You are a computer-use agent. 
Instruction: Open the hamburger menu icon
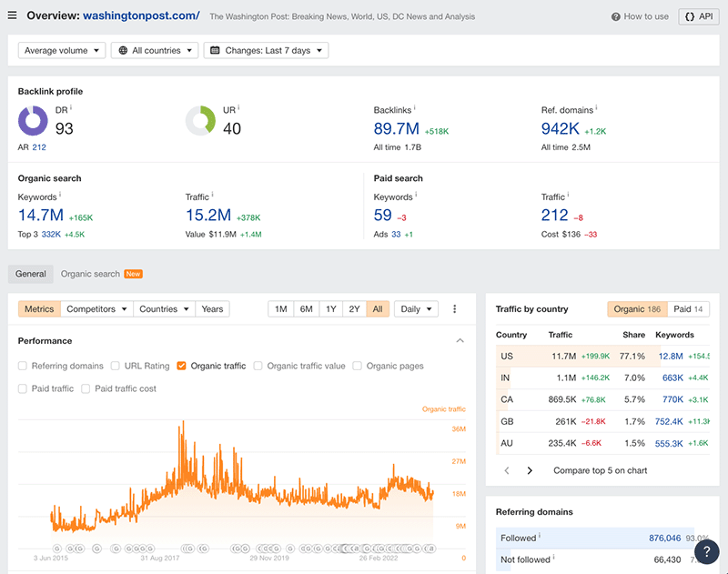[13, 15]
